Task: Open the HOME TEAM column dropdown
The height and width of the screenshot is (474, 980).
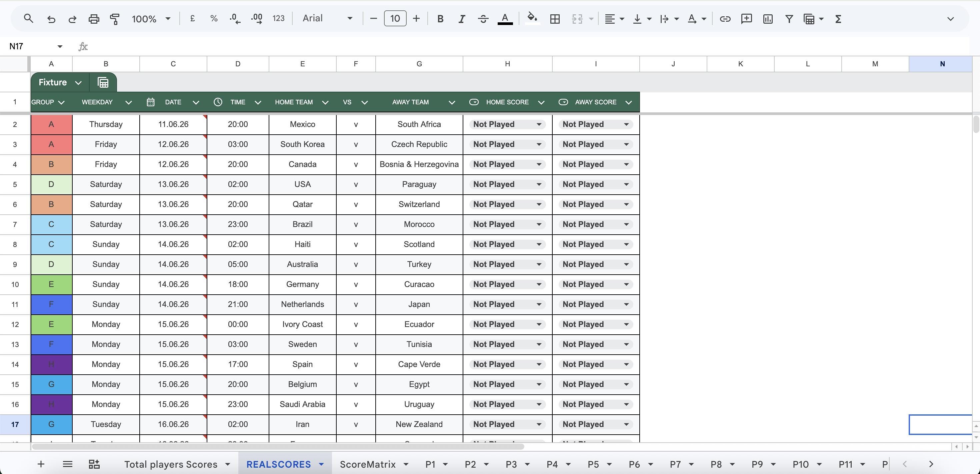Action: pyautogui.click(x=325, y=102)
